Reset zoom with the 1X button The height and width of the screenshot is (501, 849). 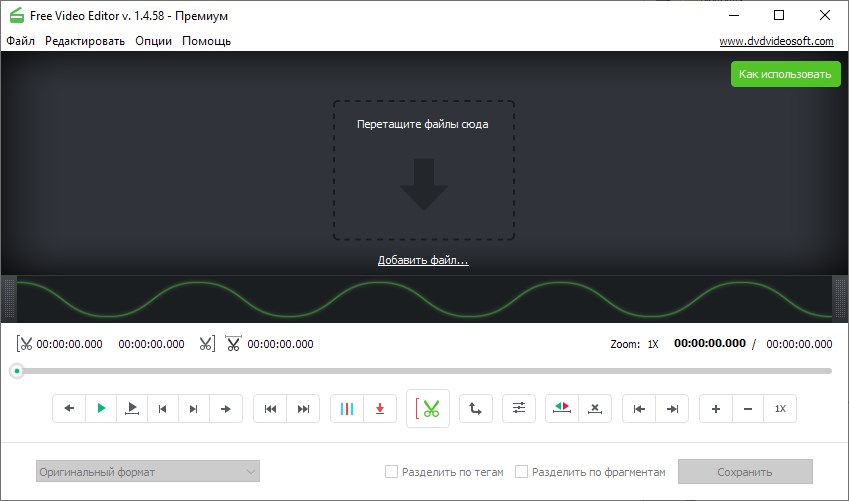click(x=780, y=408)
